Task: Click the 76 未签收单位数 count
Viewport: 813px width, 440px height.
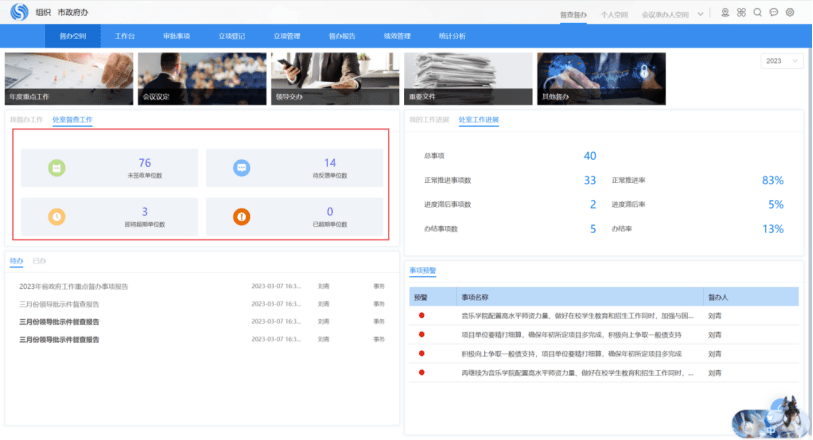Action: (145, 163)
